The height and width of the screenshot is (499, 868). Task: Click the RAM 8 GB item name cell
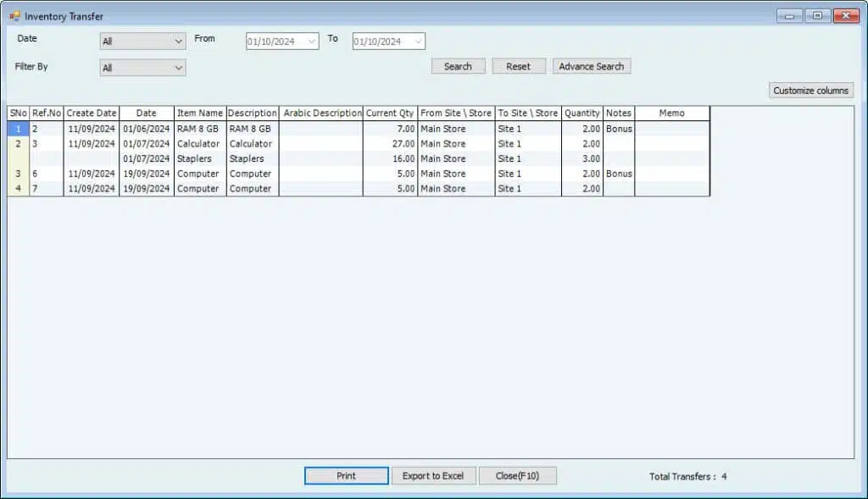point(200,129)
